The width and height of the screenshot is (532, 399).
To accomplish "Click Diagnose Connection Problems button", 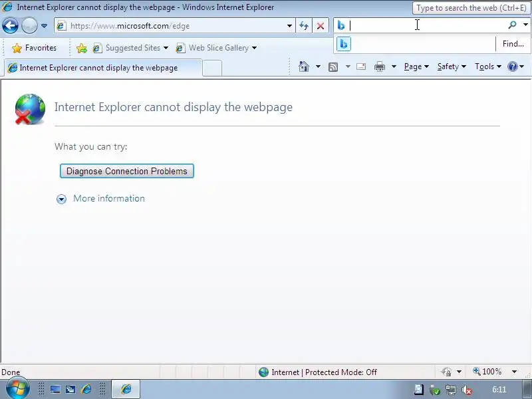I will click(x=127, y=171).
